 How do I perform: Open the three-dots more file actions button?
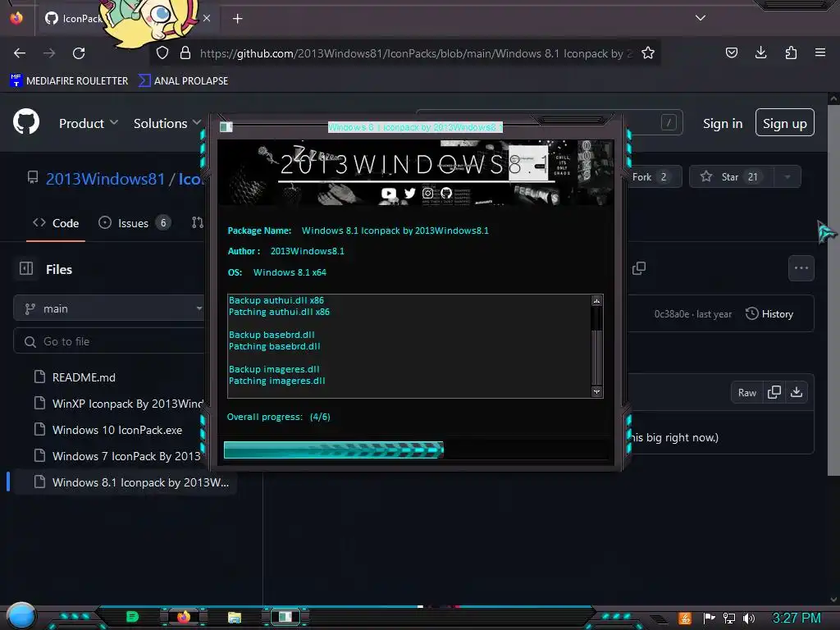click(801, 268)
